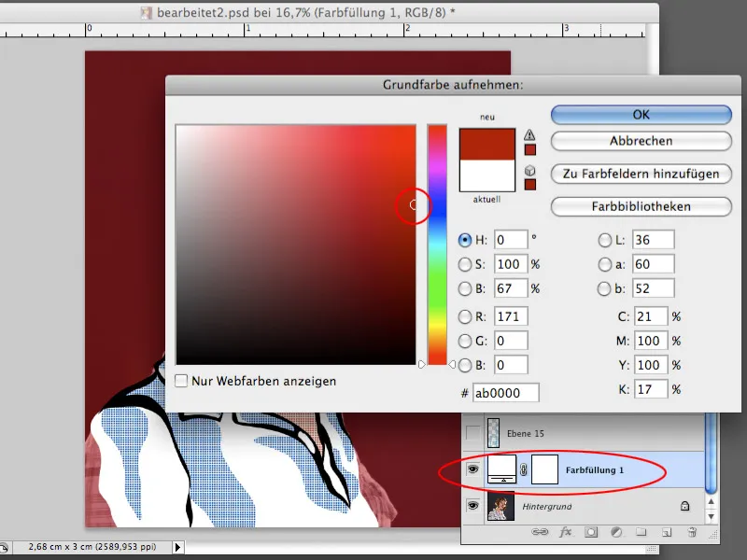The image size is (747, 560).
Task: Click in the vertical hue spectrum slider
Action: point(437,245)
